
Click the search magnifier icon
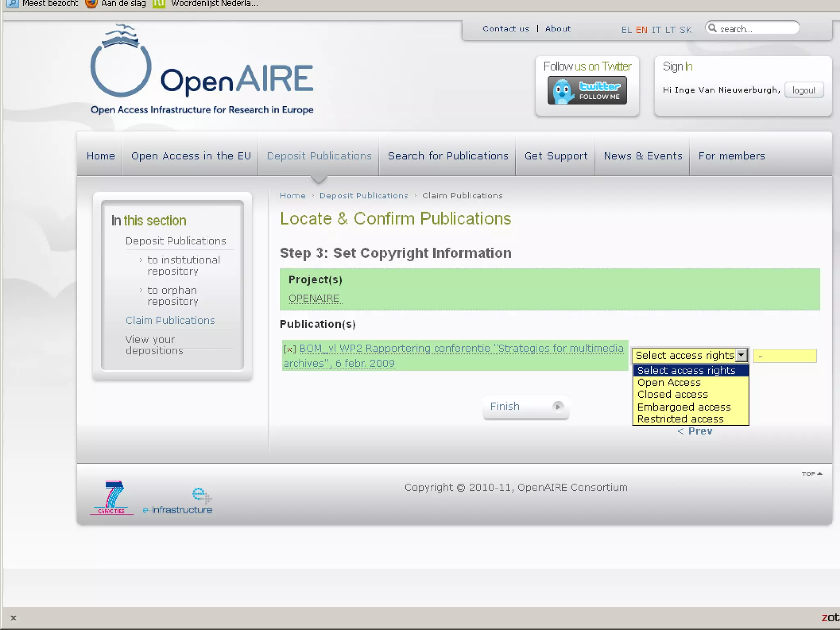click(712, 28)
